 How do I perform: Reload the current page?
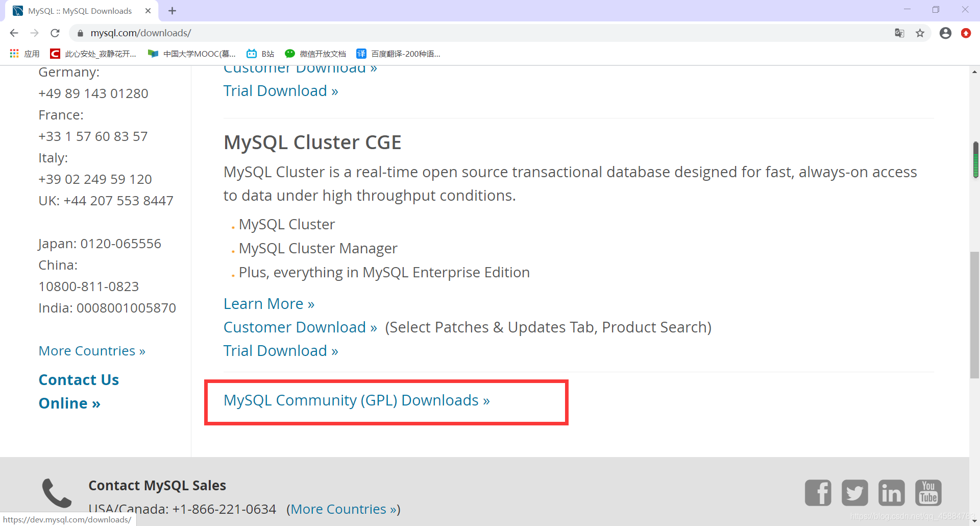point(55,33)
